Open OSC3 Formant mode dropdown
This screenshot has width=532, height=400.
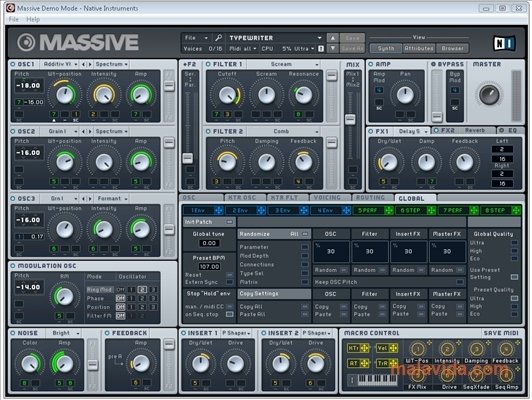111,198
